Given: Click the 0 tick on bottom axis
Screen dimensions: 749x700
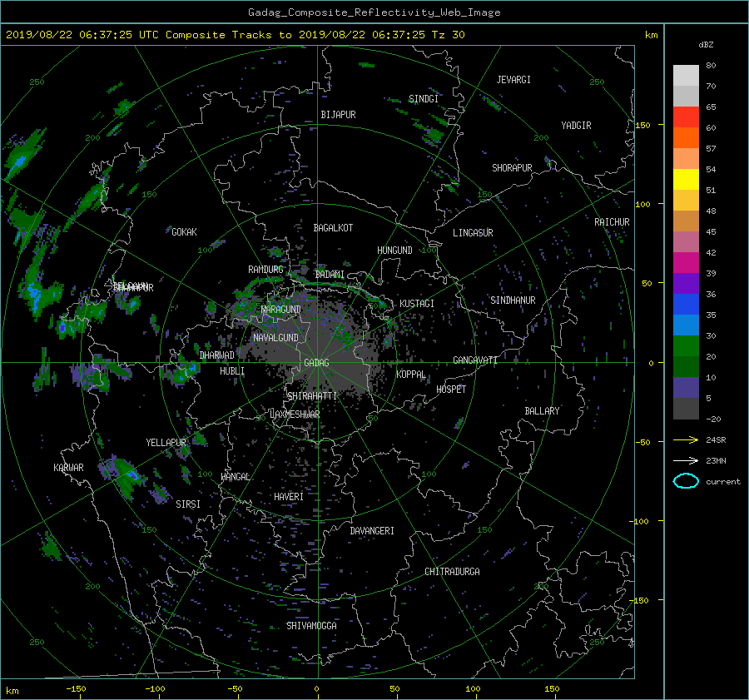Looking at the screenshot, I should [x=316, y=689].
